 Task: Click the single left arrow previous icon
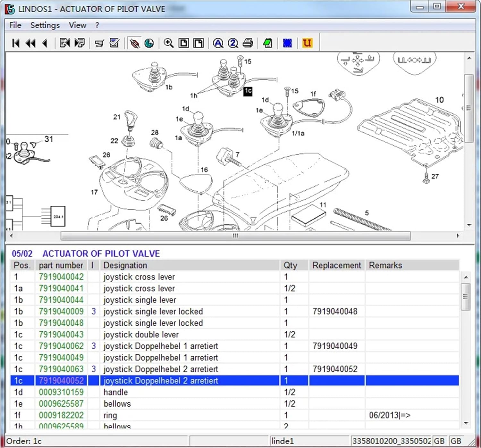click(45, 43)
